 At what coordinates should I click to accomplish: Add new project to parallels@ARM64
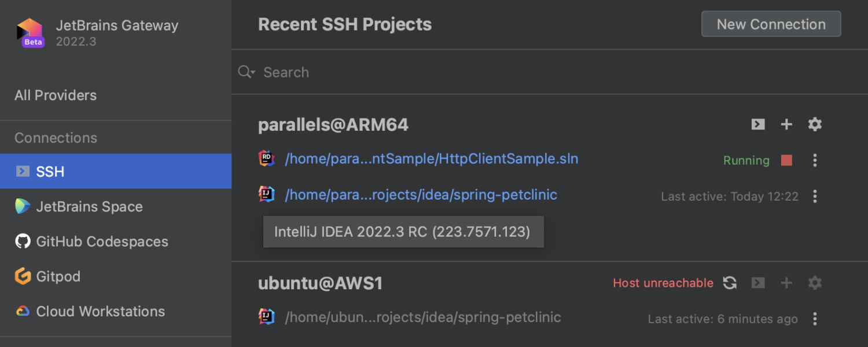pyautogui.click(x=786, y=124)
